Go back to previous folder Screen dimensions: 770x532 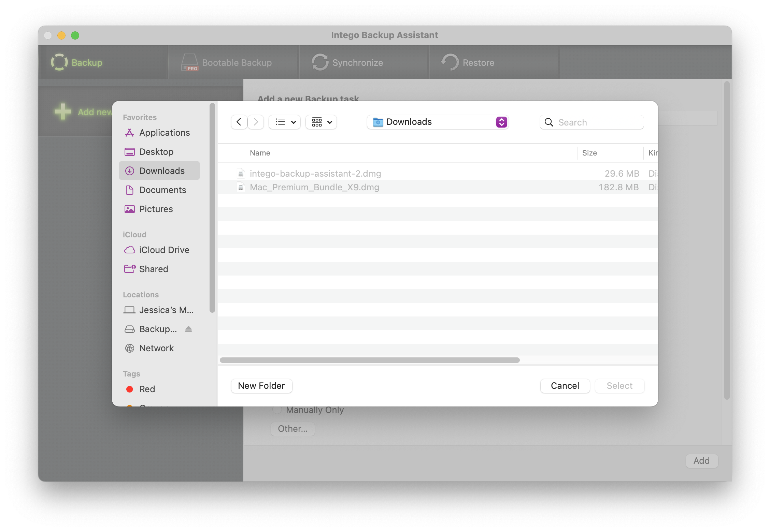239,122
